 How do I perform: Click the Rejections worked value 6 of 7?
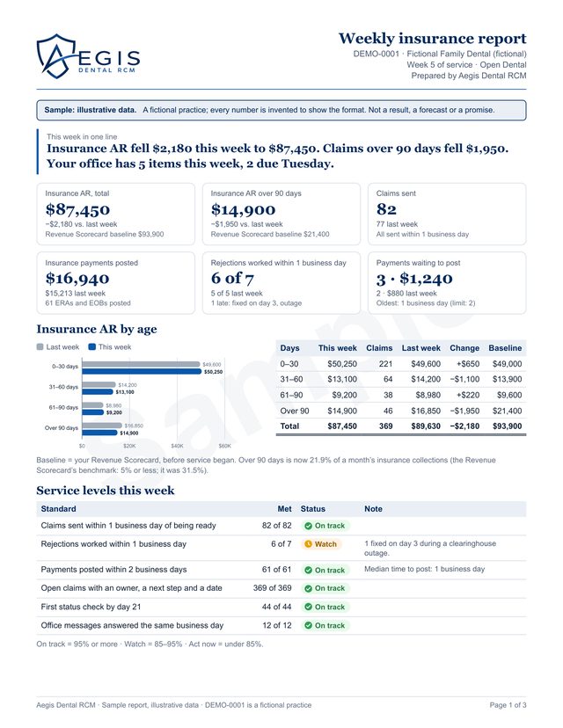point(232,278)
